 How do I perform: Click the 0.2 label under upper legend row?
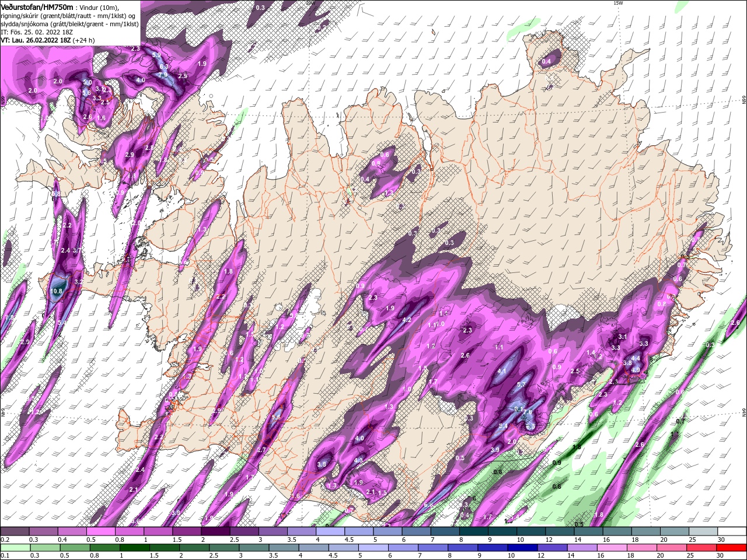pyautogui.click(x=5, y=540)
